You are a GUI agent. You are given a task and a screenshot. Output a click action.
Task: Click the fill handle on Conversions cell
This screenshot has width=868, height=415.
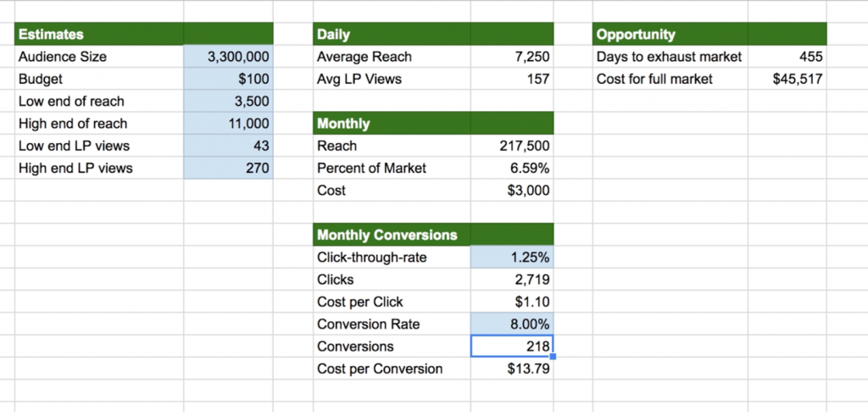pyautogui.click(x=553, y=357)
